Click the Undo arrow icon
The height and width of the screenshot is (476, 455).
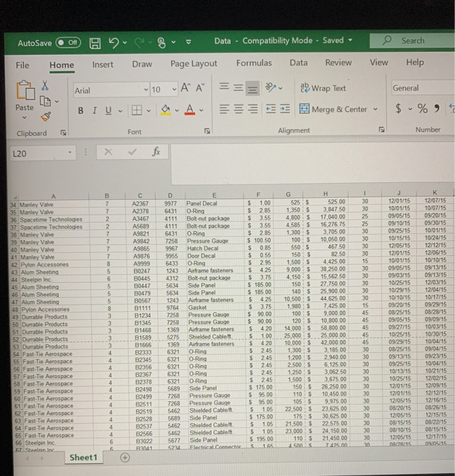(114, 43)
